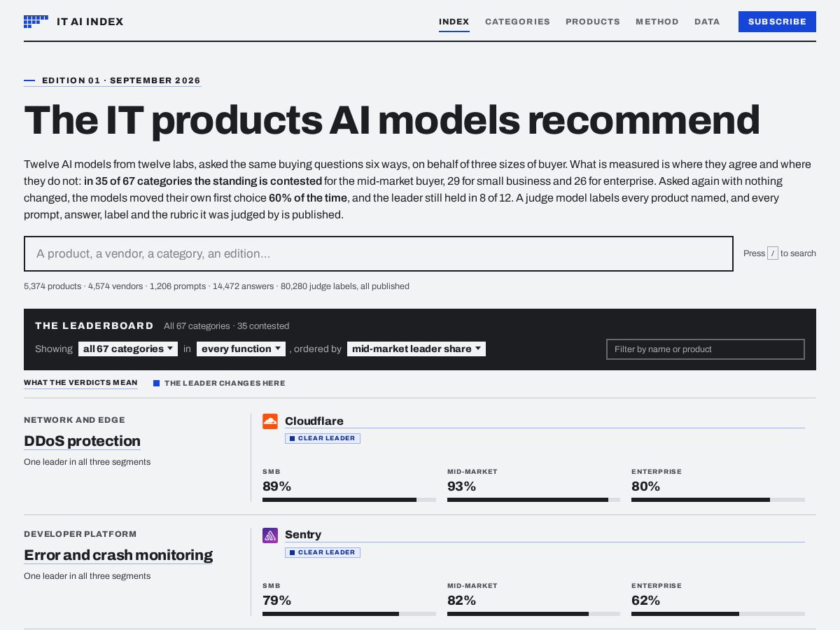Viewport: 840px width, 630px height.
Task: Click 'All 67 categories · 35 contested' text
Action: click(226, 326)
